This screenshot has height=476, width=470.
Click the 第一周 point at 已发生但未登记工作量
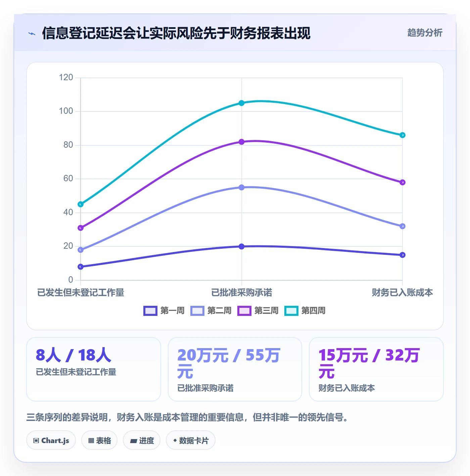[x=81, y=267]
